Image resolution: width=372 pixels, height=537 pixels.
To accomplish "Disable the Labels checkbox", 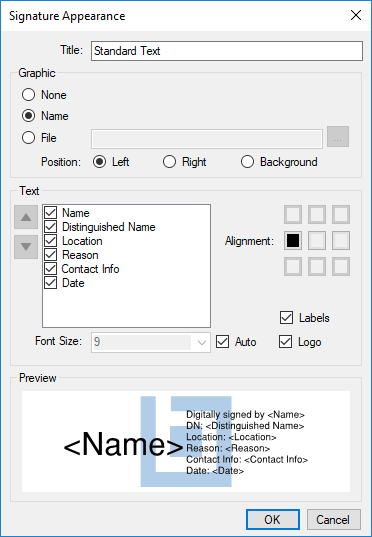I will tap(286, 318).
